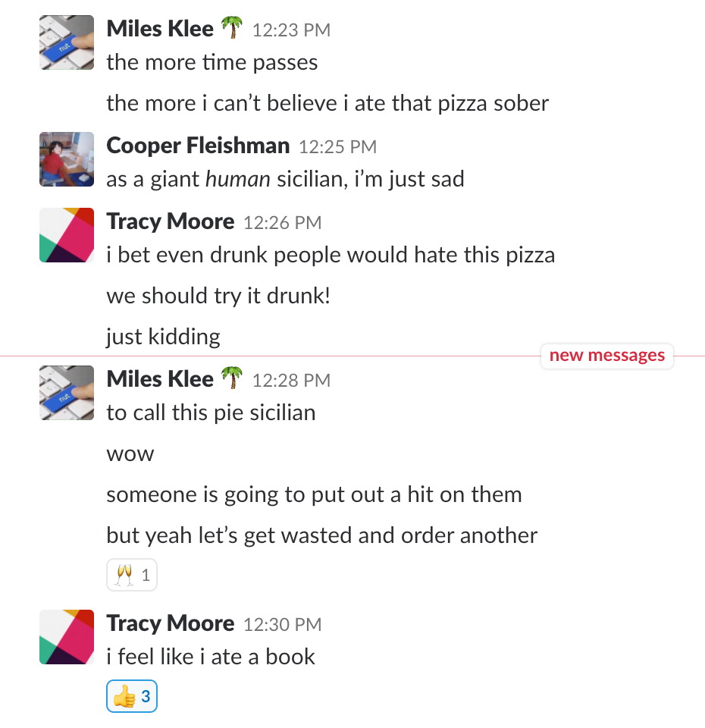Click palm tree status emoji at 12:28 PM
Viewport: 705px width, 728px height.
click(232, 378)
